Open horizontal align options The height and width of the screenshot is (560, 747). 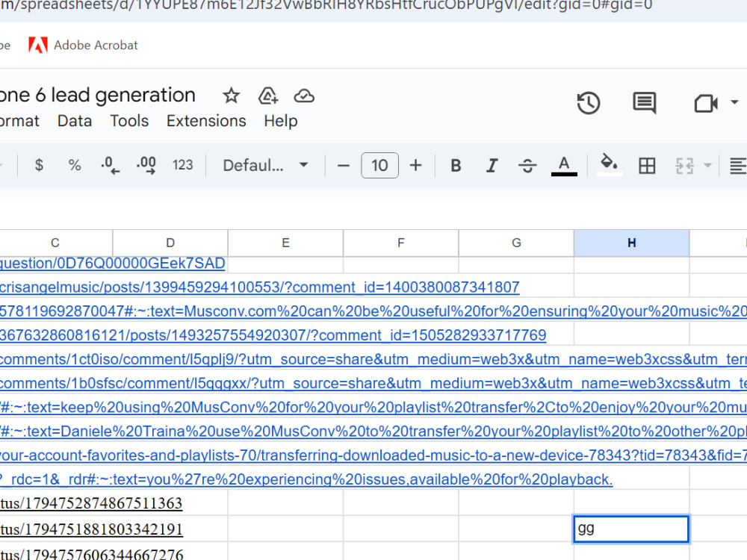pos(739,166)
